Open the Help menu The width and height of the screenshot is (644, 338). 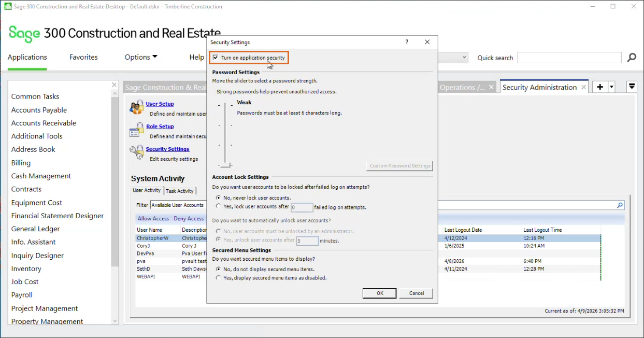point(197,57)
